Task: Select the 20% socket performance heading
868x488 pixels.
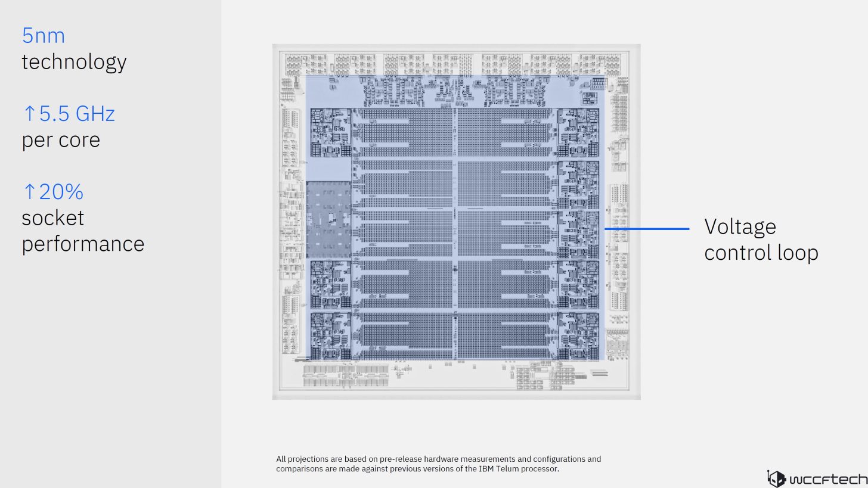Action: [x=83, y=217]
